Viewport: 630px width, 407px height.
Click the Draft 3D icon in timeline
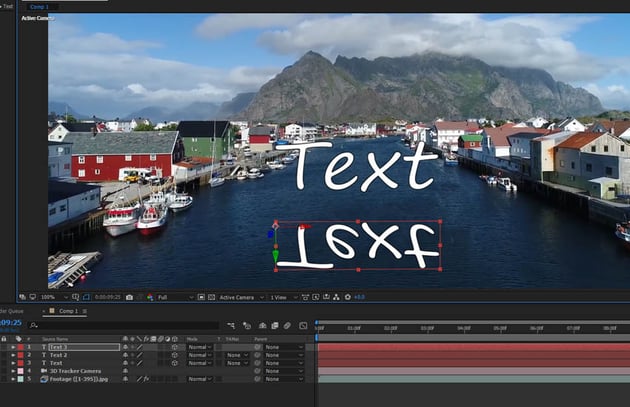click(x=245, y=325)
